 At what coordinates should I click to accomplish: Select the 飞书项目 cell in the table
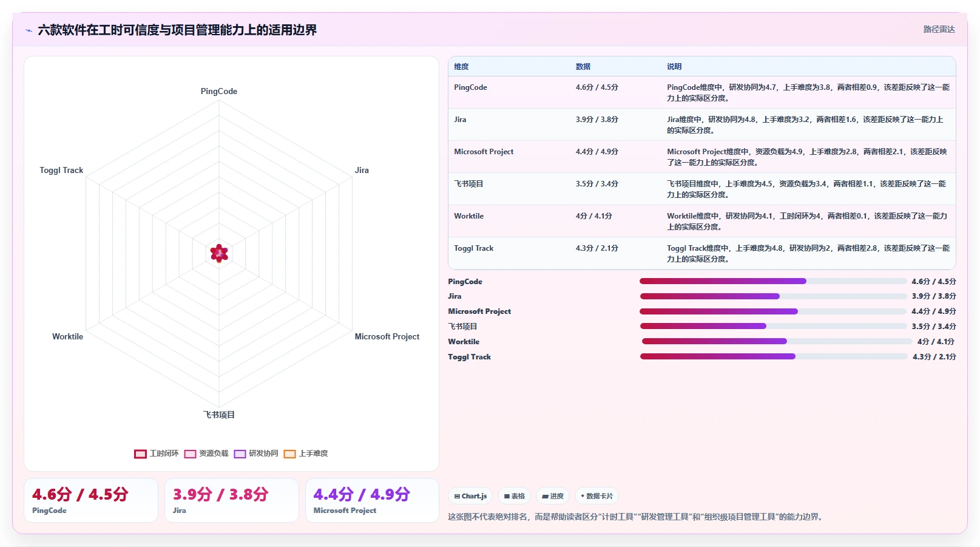tap(509, 189)
